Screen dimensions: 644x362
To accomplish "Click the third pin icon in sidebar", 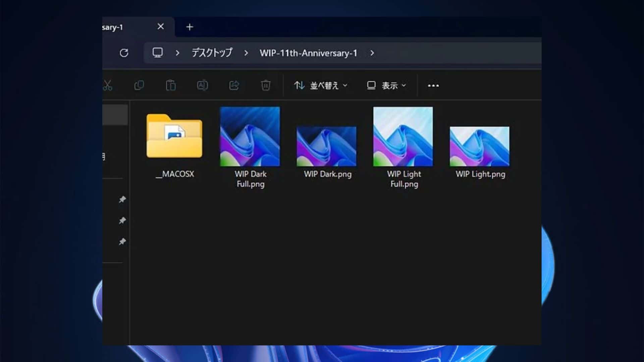I will (122, 242).
